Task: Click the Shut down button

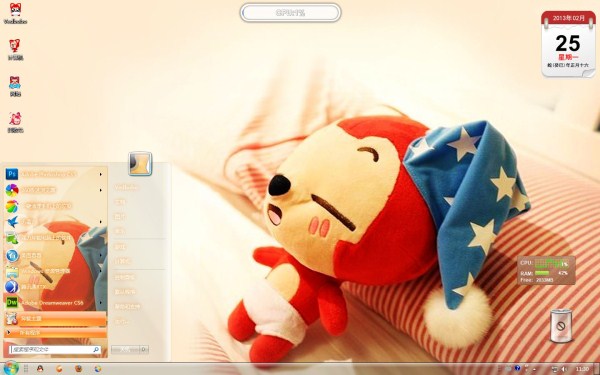Action: click(126, 349)
